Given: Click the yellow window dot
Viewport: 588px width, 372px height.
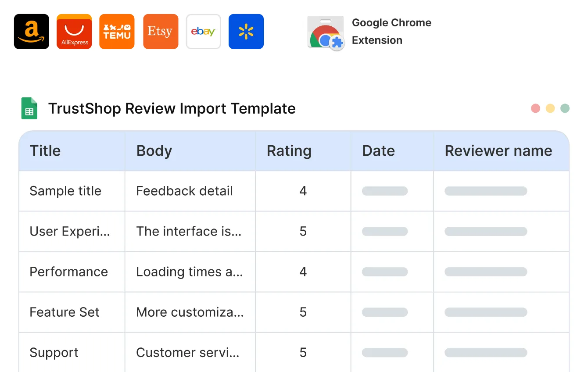Looking at the screenshot, I should click(550, 108).
